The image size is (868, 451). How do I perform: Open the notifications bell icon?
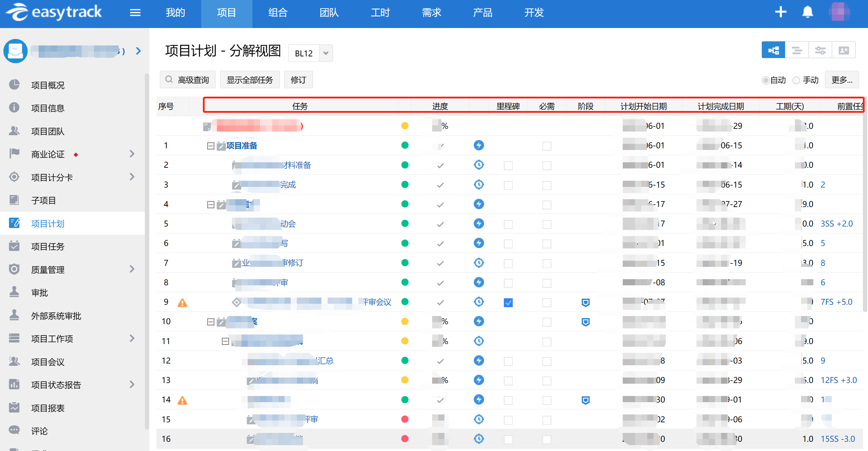tap(808, 12)
